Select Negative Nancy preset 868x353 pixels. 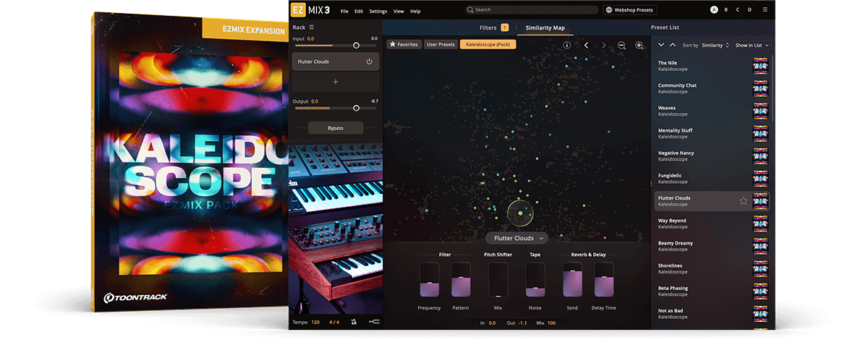(x=712, y=156)
